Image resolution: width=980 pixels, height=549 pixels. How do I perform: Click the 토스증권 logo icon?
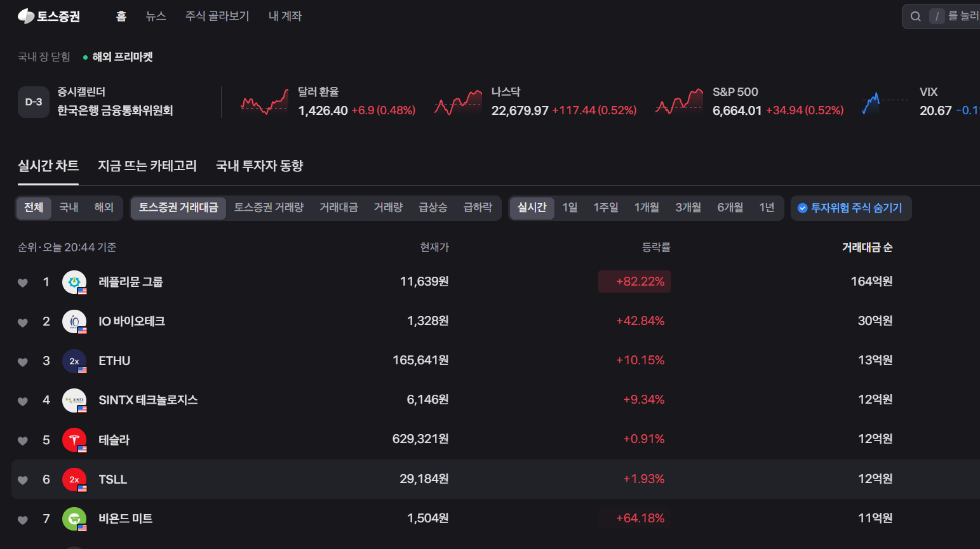tap(26, 16)
